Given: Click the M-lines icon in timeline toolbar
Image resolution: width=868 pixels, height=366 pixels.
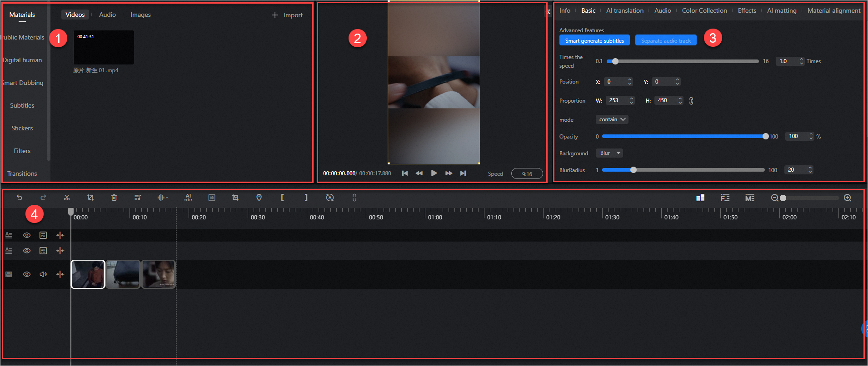Looking at the screenshot, I should pos(750,198).
